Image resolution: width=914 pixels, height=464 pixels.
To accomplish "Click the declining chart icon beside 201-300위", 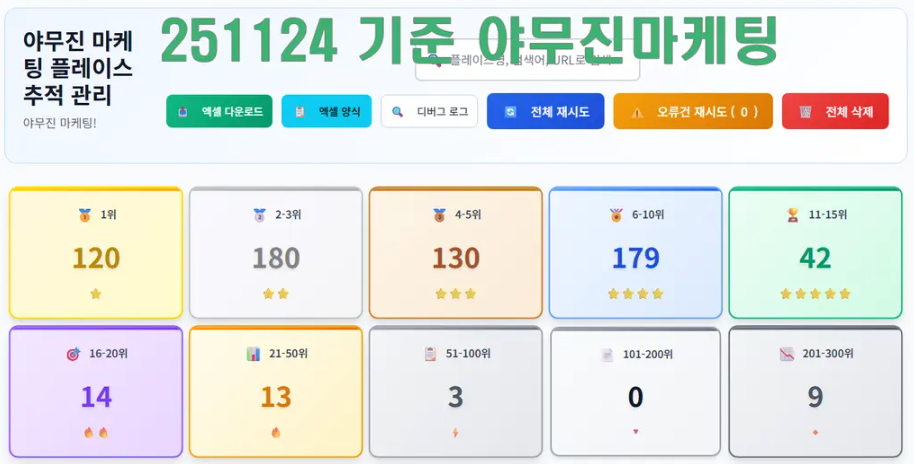I will 786,354.
